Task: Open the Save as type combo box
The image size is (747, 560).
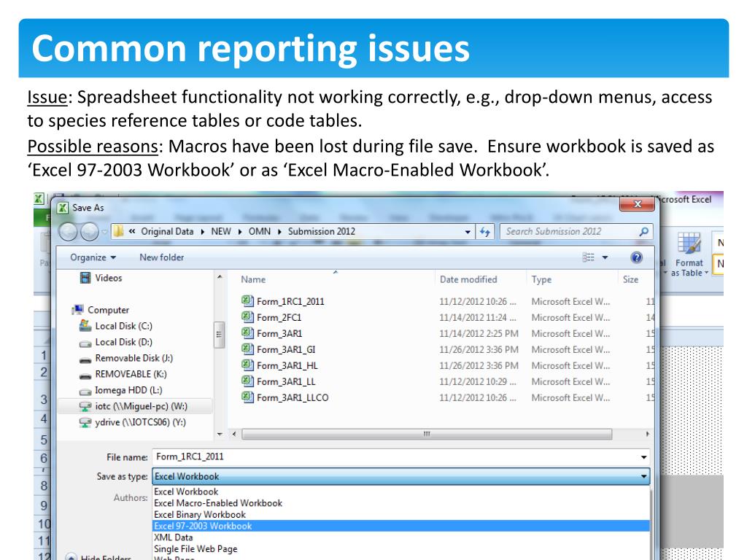Action: click(x=400, y=476)
